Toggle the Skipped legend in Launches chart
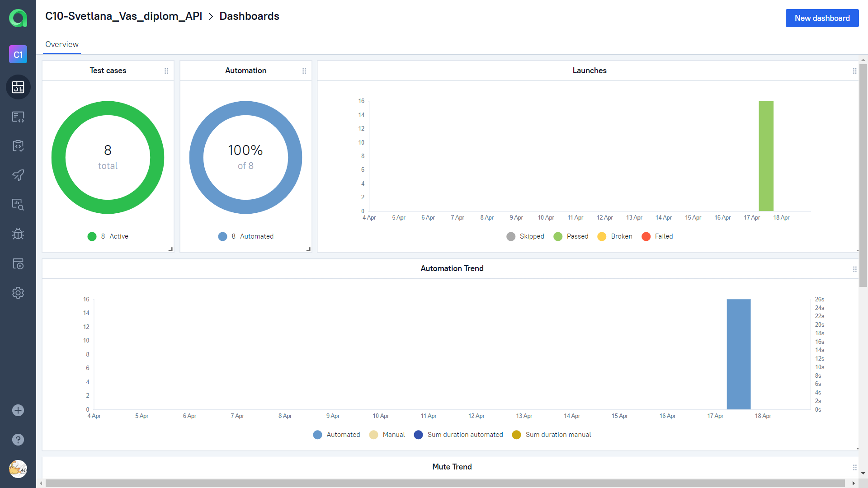This screenshot has height=488, width=868. (x=525, y=236)
